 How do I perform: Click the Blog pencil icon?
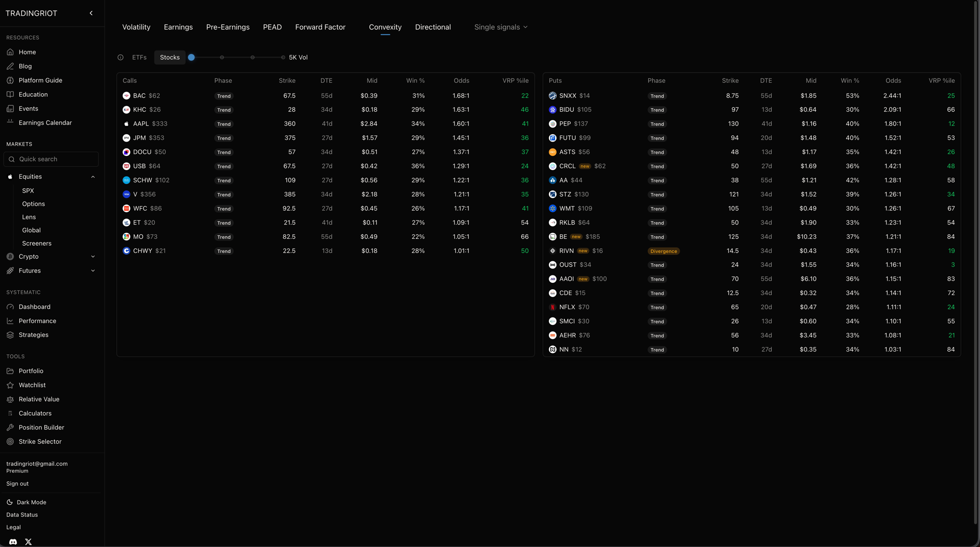pos(10,66)
